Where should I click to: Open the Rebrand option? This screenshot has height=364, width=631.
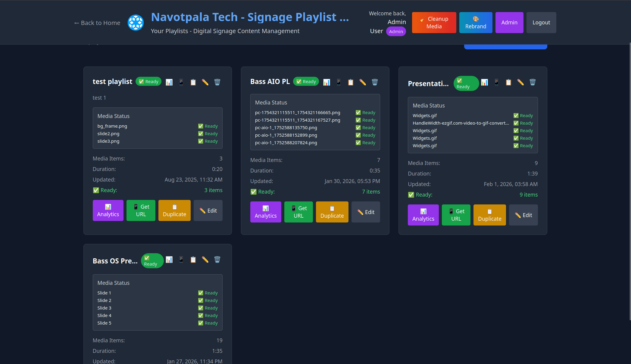476,23
